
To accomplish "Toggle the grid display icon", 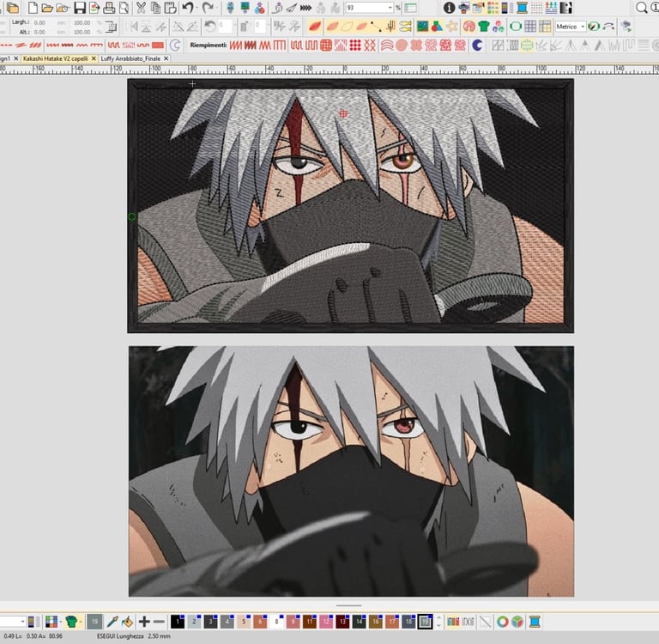I will pyautogui.click(x=530, y=27).
